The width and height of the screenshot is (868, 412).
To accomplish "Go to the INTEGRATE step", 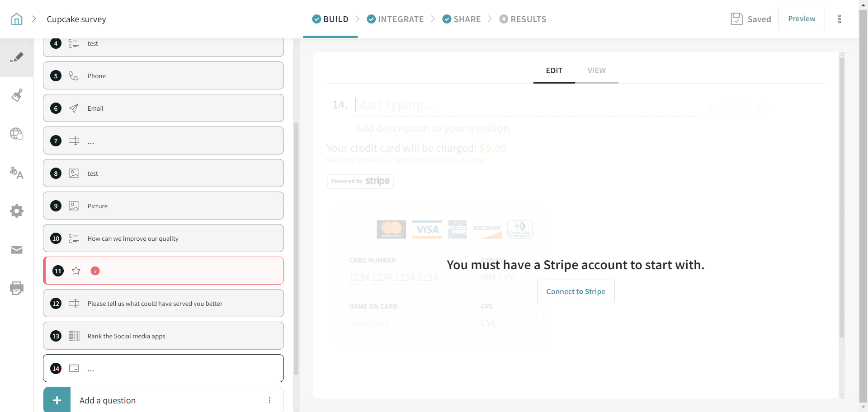I will [396, 19].
